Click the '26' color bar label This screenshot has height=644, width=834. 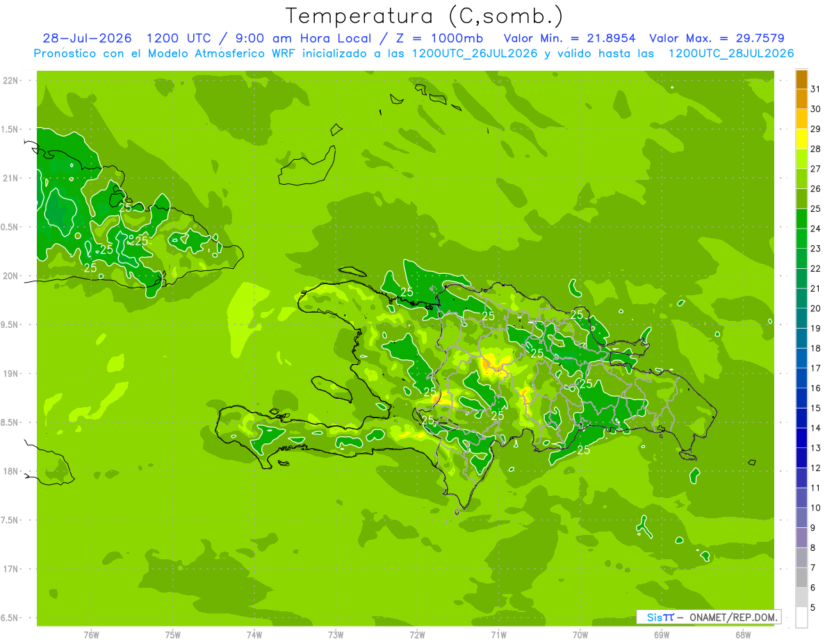[815, 189]
